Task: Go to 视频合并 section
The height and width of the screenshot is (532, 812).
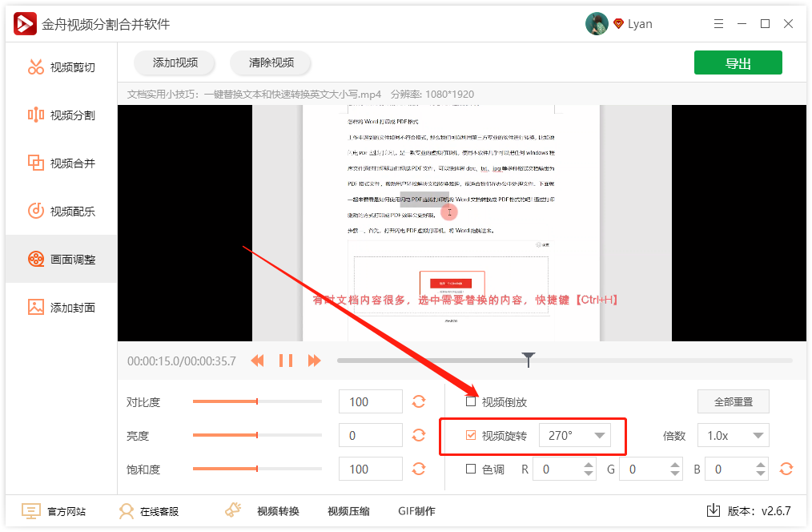Action: [x=62, y=163]
